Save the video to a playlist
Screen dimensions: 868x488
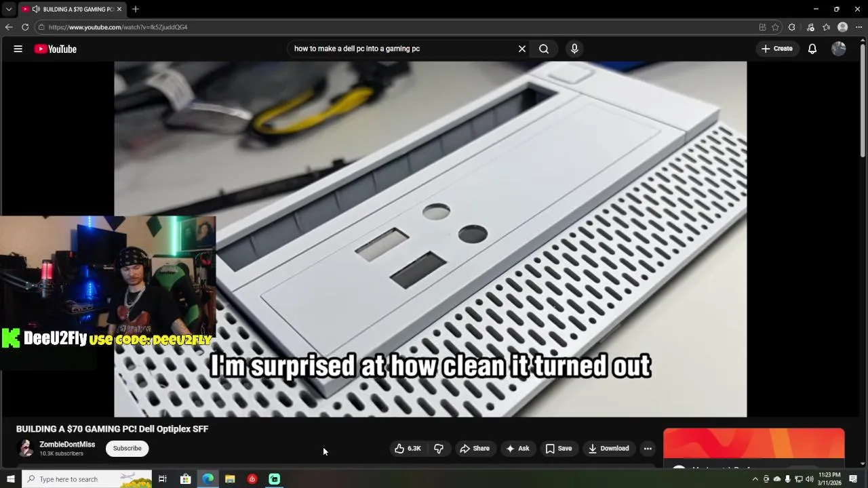pos(559,448)
